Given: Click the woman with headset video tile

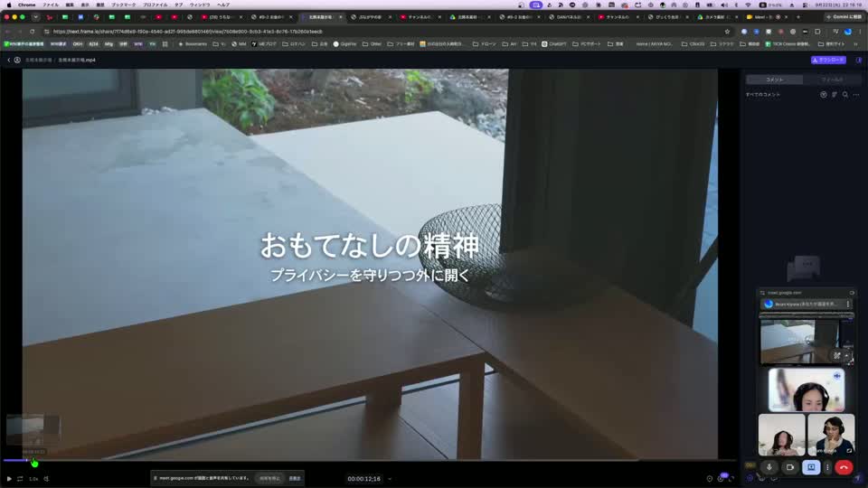Looking at the screenshot, I should pyautogui.click(x=807, y=389).
